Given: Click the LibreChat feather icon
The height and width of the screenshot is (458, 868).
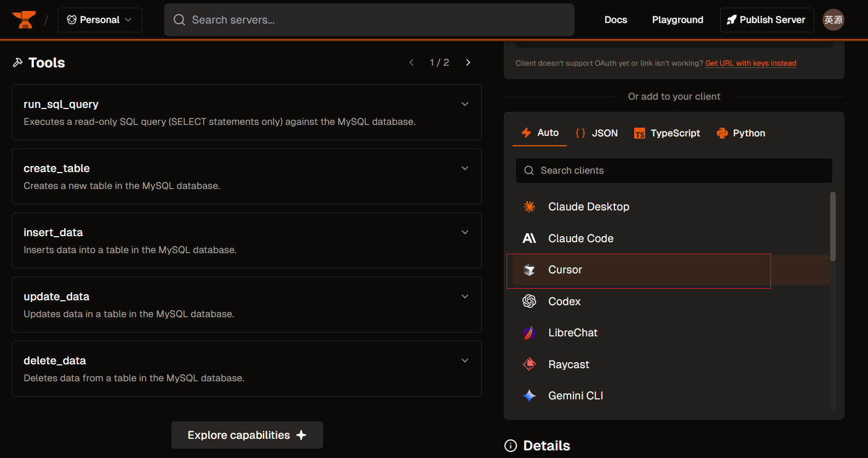Looking at the screenshot, I should (x=529, y=333).
